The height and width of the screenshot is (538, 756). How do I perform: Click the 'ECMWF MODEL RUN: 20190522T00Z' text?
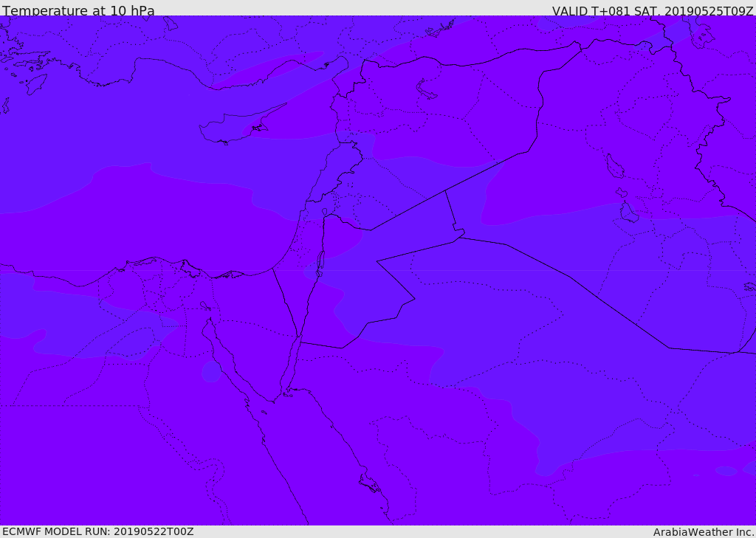(x=98, y=531)
